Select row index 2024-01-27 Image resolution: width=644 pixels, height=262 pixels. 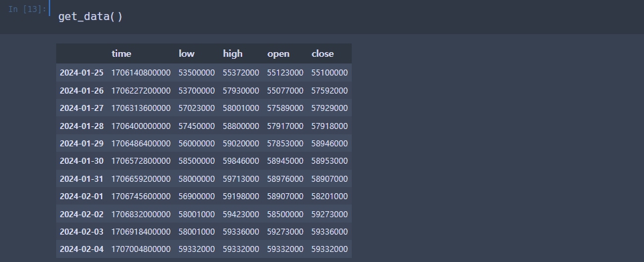pyautogui.click(x=82, y=108)
